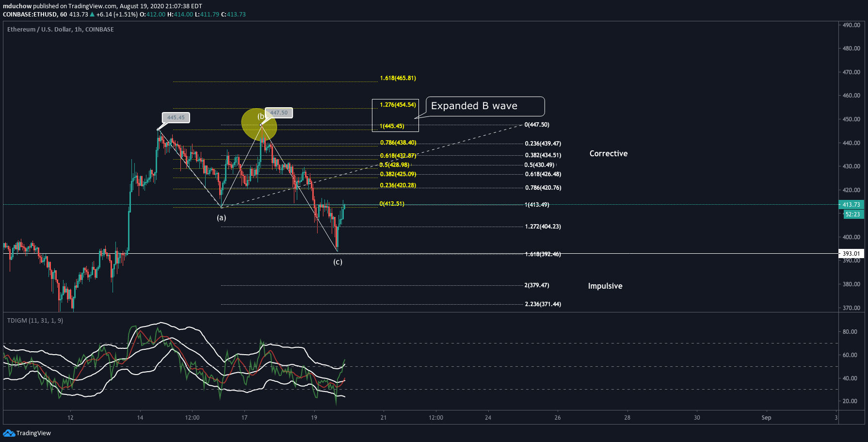Click the 1(445.45) yellow Fibonacci label

point(392,126)
